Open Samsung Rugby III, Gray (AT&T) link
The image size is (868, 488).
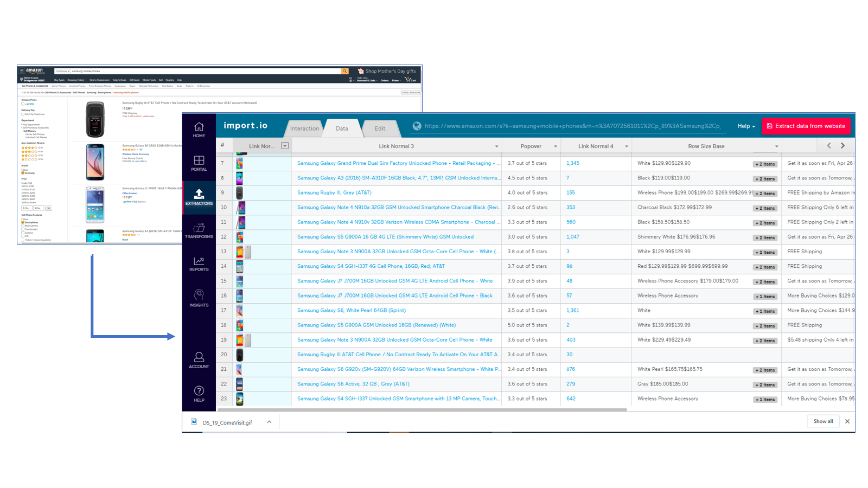click(334, 192)
